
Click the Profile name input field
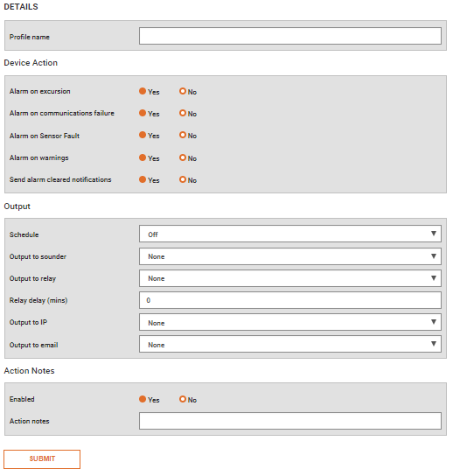click(x=290, y=36)
